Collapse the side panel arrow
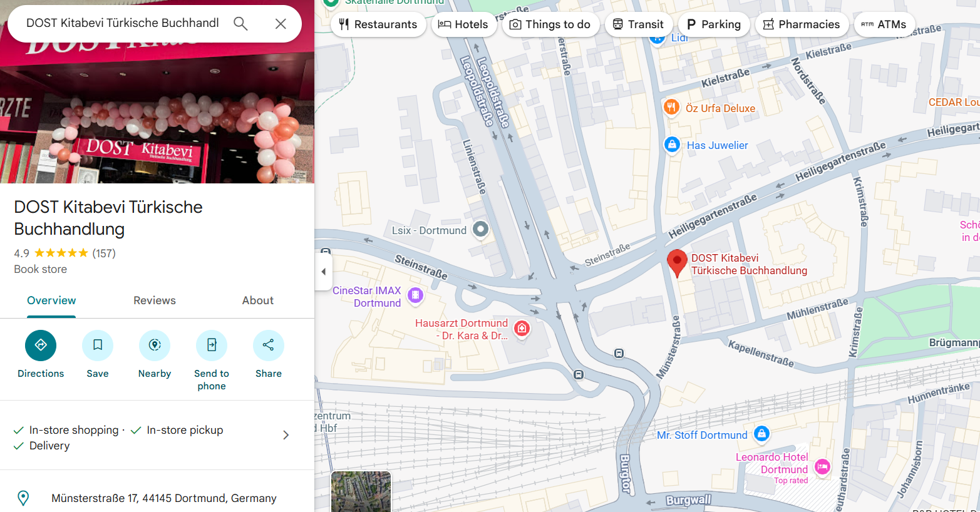This screenshot has width=980, height=512. pyautogui.click(x=323, y=272)
